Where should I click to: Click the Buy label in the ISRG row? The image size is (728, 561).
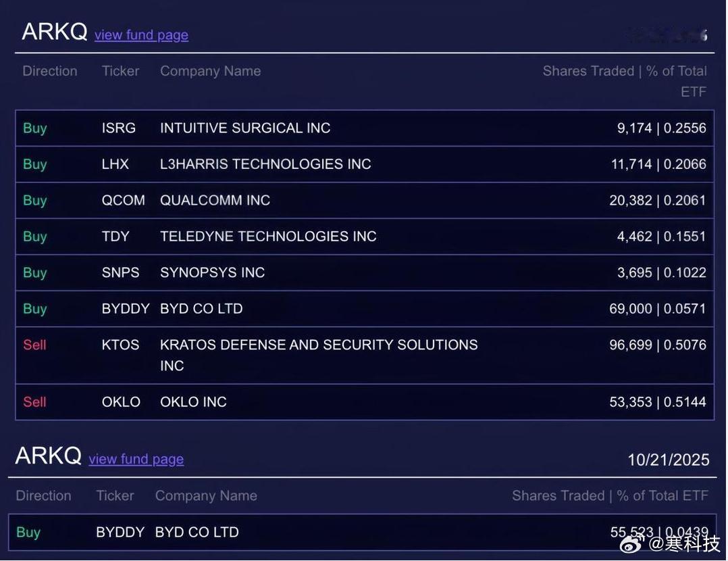tap(35, 128)
